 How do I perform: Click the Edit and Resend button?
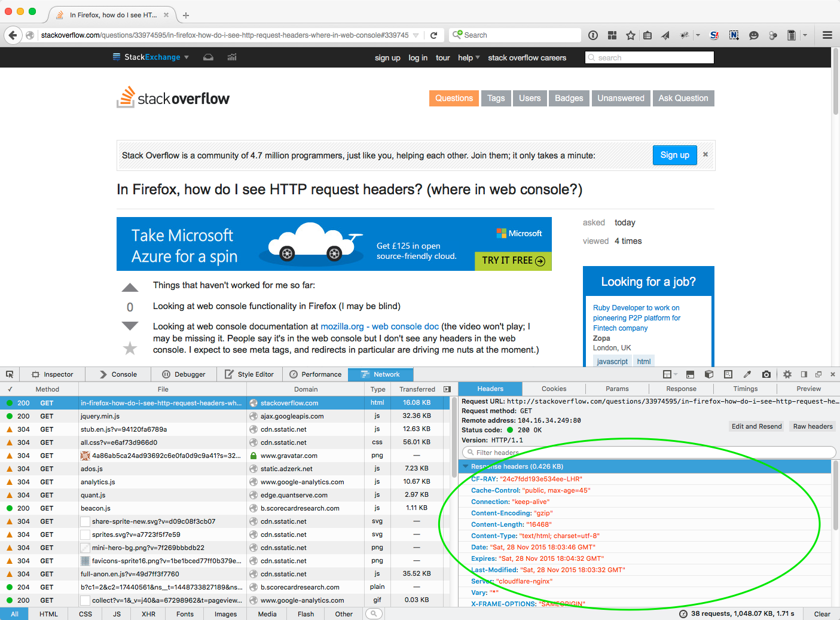click(x=756, y=426)
